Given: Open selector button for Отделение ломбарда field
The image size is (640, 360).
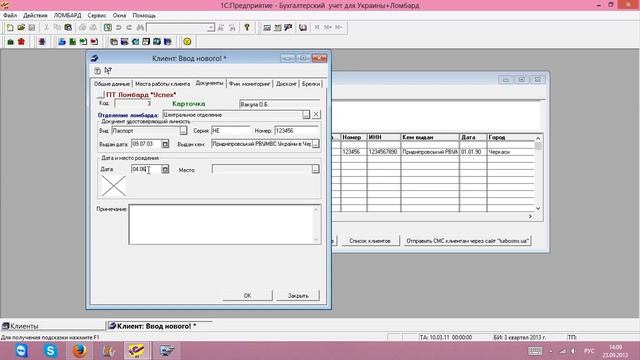Looking at the screenshot, I should click(x=306, y=115).
